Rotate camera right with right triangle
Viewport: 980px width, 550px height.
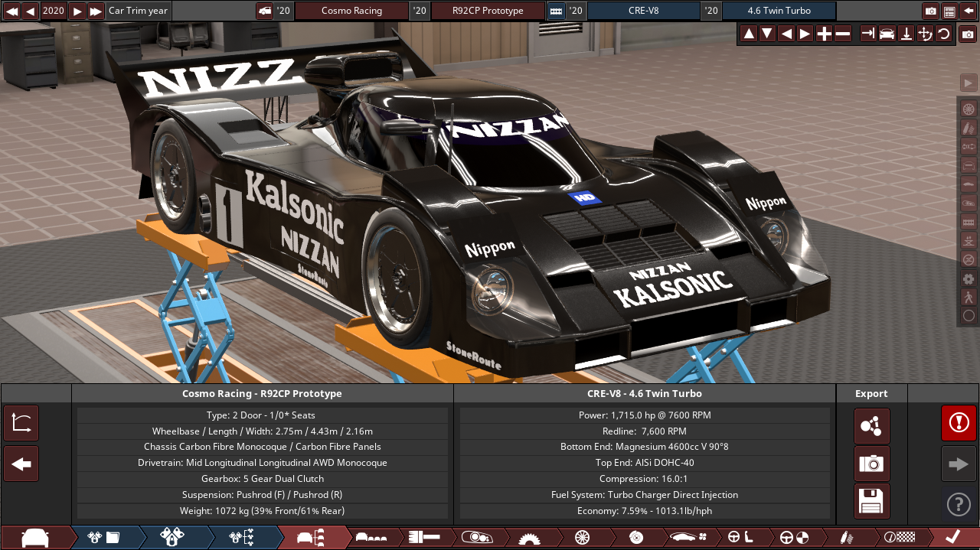[x=805, y=34]
